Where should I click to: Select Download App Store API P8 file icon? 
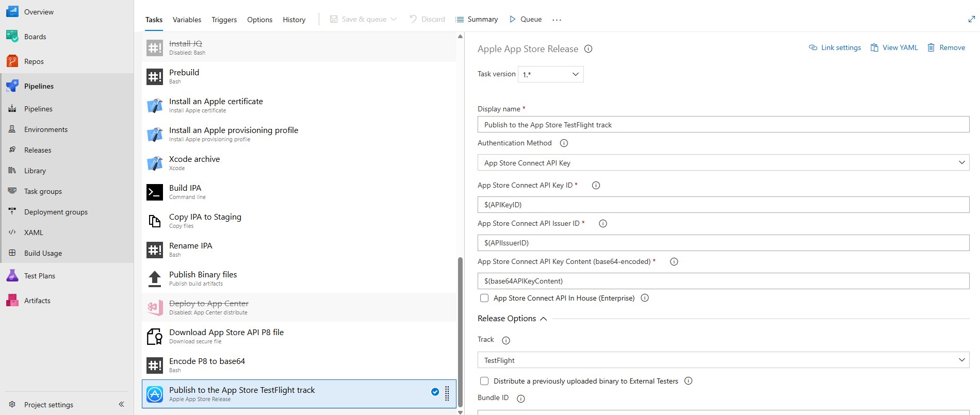(155, 337)
